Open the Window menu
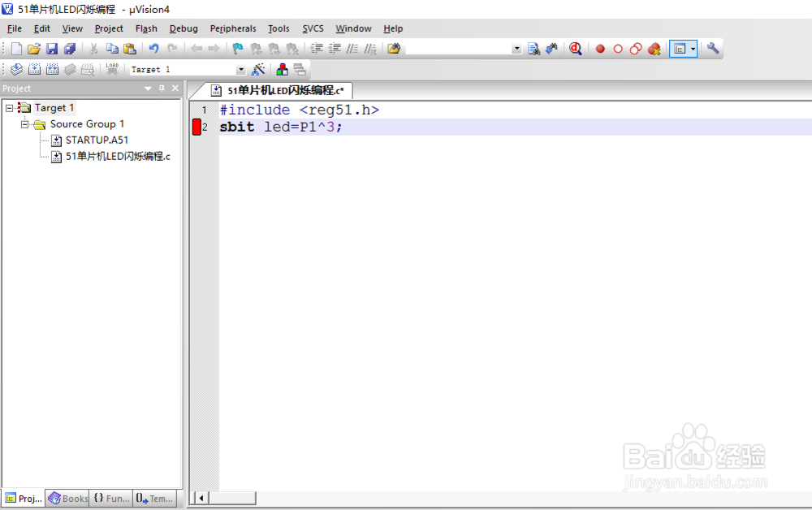The height and width of the screenshot is (510, 812). [353, 28]
